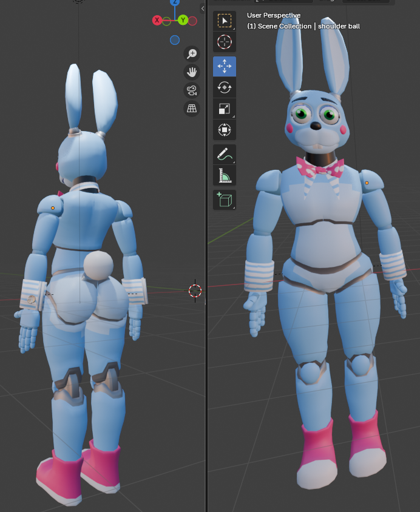
Task: Click the green Y axis gizmo
Action: tap(183, 20)
